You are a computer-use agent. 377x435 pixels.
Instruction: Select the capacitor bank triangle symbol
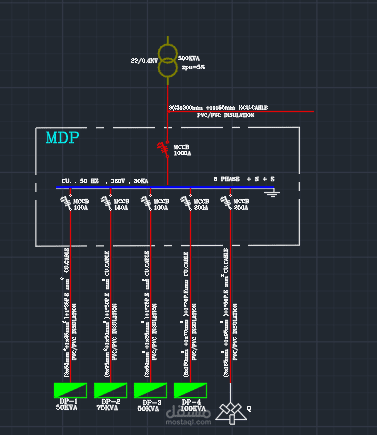231,413
